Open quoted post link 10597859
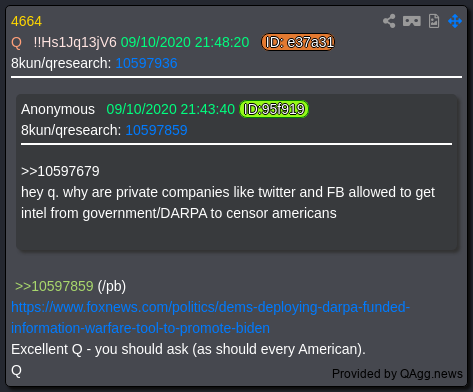 click(x=156, y=130)
